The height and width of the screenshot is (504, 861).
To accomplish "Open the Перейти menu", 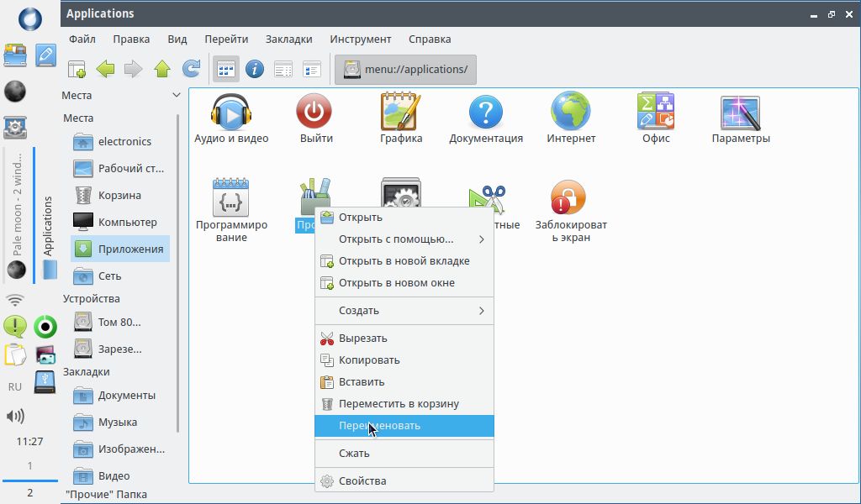I will (226, 39).
